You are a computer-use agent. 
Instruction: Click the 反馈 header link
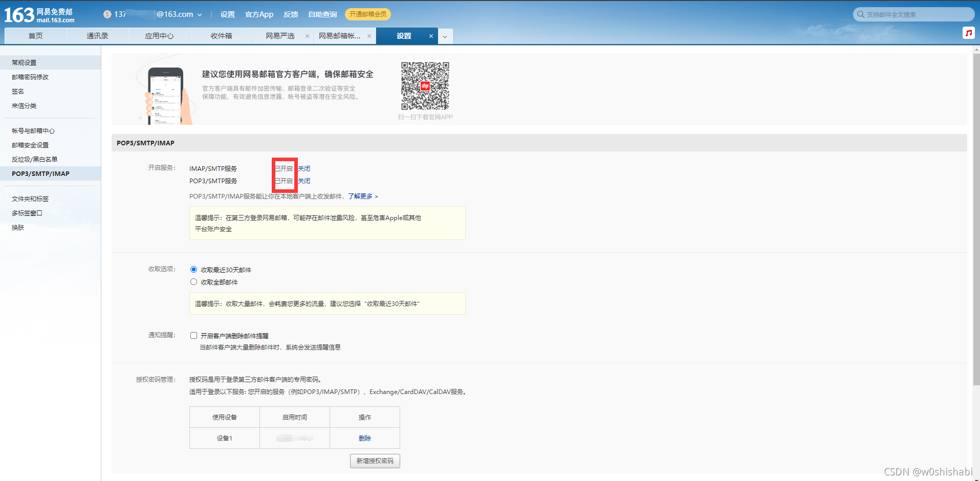291,14
